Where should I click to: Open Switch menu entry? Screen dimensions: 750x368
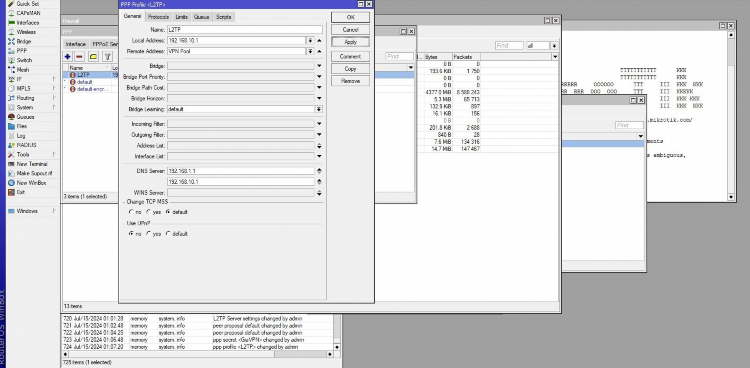click(x=24, y=60)
